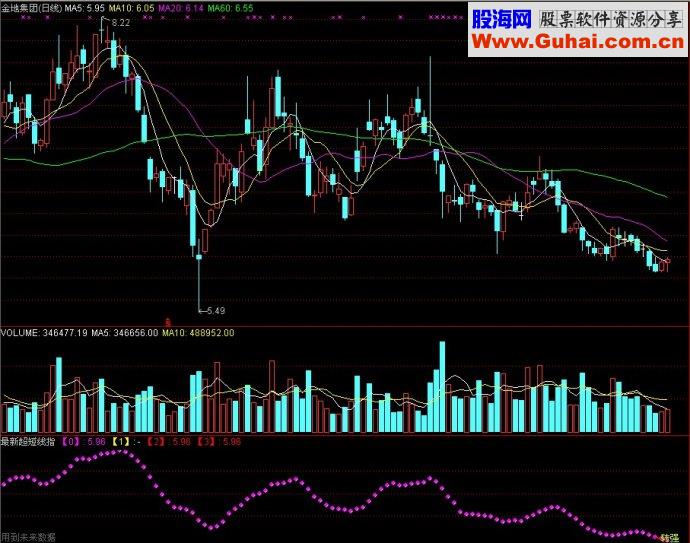Viewport: 690px width, 543px height.
Task: Click the tallest cyan volume bar
Action: coord(442,386)
